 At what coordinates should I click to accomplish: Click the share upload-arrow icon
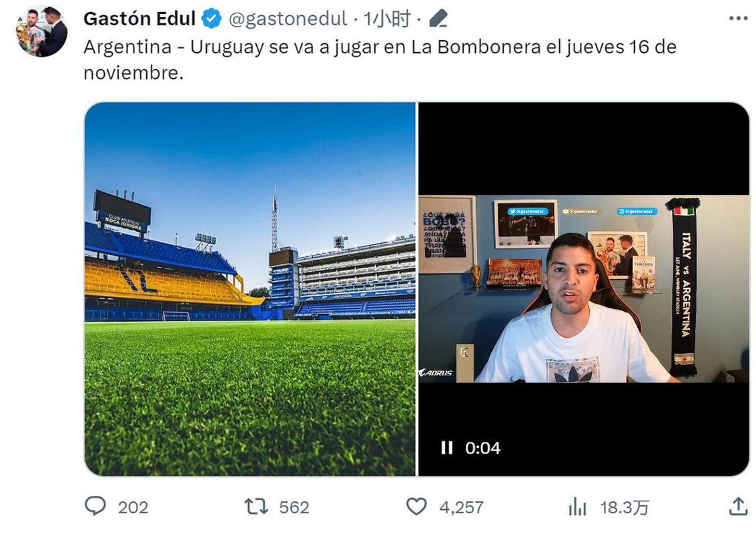click(738, 507)
